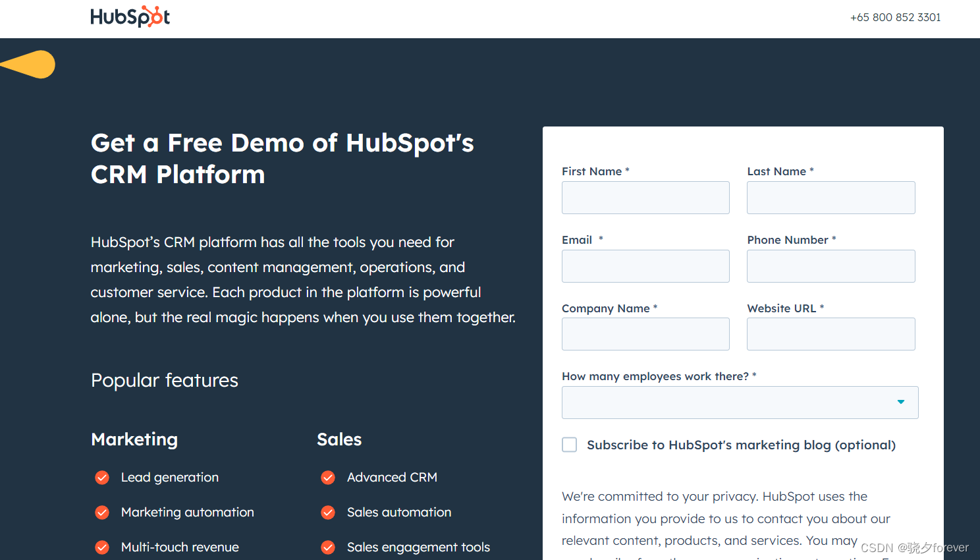Click the HubSpot logo

coord(130,16)
